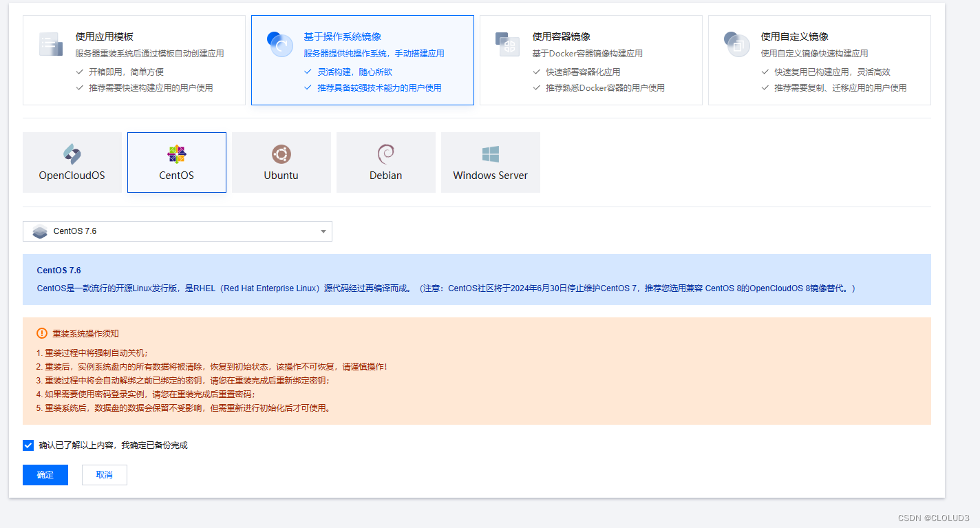Select the 使用容器镜像 option card

[591, 61]
